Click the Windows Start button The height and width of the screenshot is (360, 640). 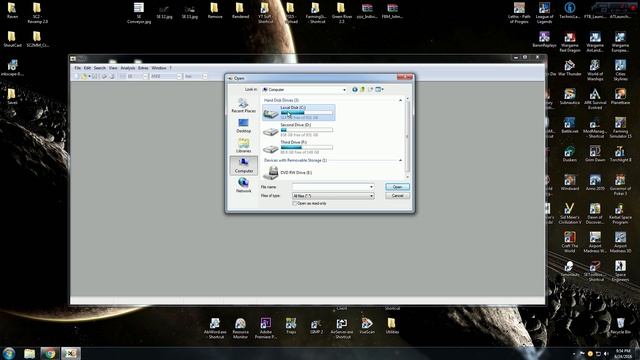tap(9, 353)
